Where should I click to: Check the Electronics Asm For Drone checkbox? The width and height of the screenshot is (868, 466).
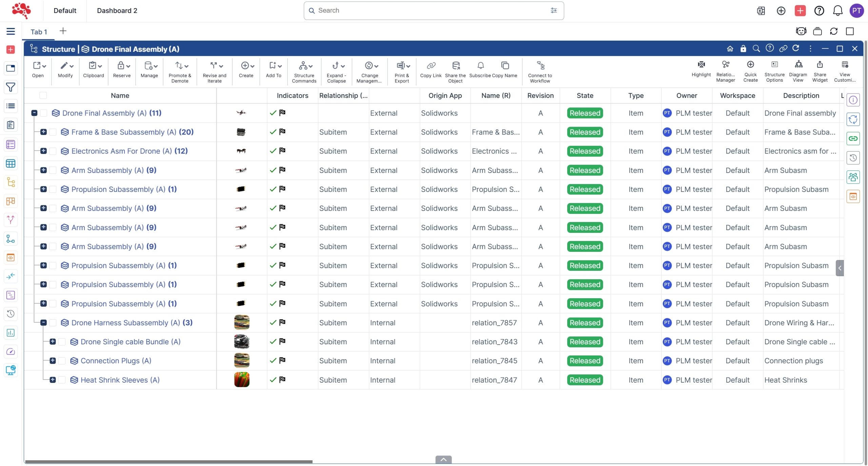point(53,151)
